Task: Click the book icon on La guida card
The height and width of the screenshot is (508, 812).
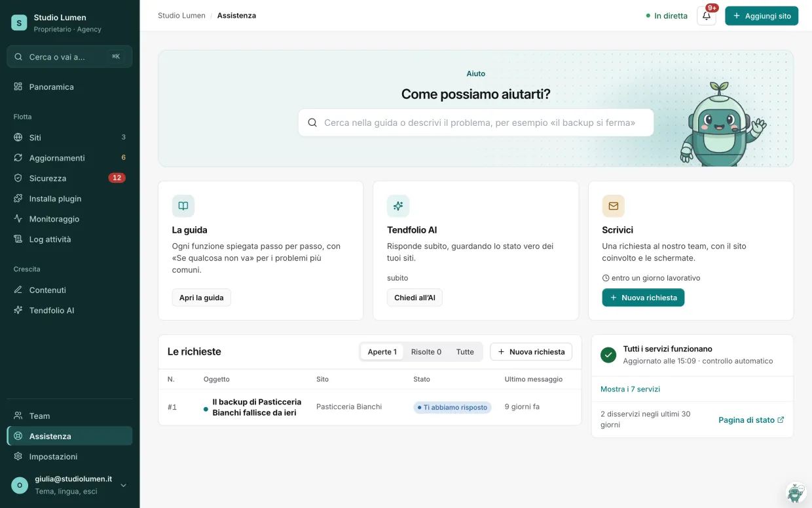Action: tap(183, 206)
